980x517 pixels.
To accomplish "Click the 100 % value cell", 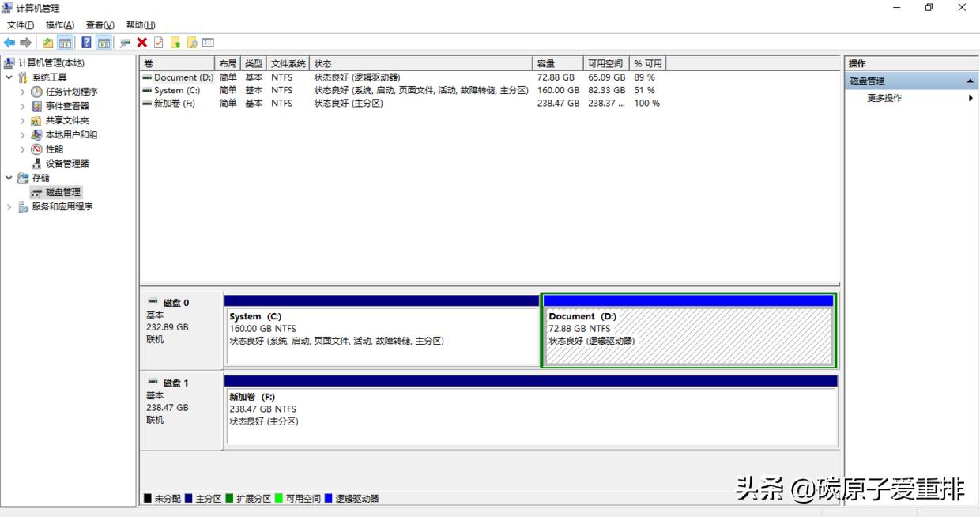I will click(646, 103).
